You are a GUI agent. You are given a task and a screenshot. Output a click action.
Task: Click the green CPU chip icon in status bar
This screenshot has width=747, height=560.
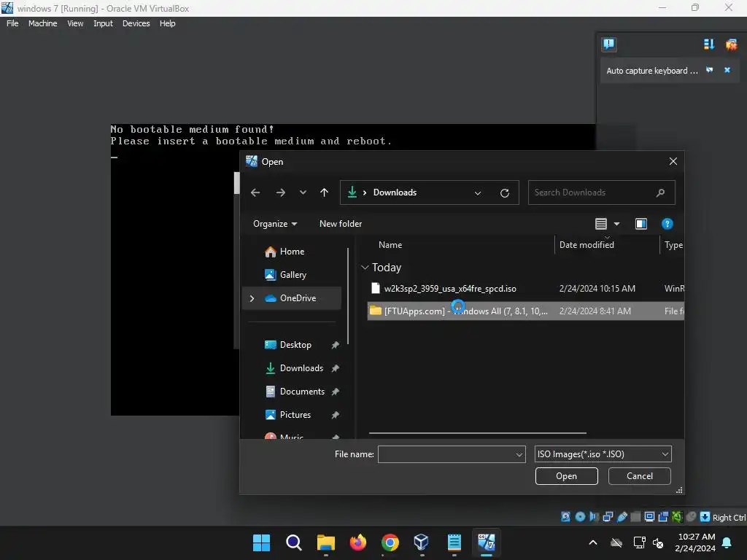tap(677, 517)
